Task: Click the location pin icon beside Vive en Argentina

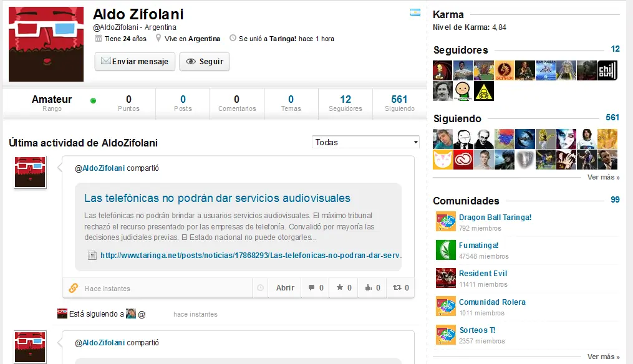Action: pos(158,38)
